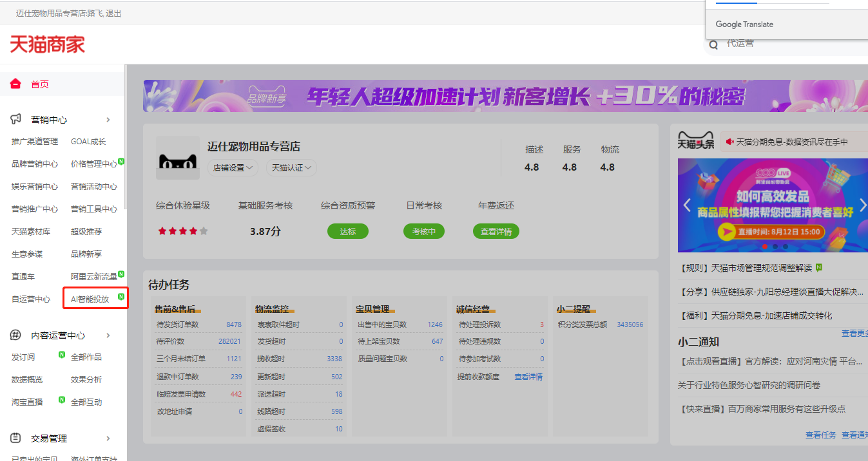Click the Google Translate popup label
Screen dimensions: 868x461
point(744,24)
